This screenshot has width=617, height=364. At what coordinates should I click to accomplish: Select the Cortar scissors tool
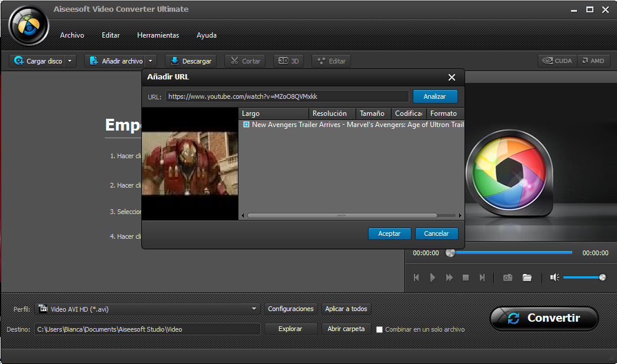[245, 61]
